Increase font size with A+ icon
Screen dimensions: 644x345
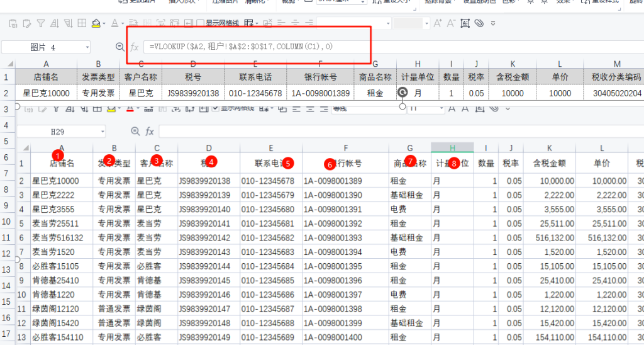click(438, 23)
